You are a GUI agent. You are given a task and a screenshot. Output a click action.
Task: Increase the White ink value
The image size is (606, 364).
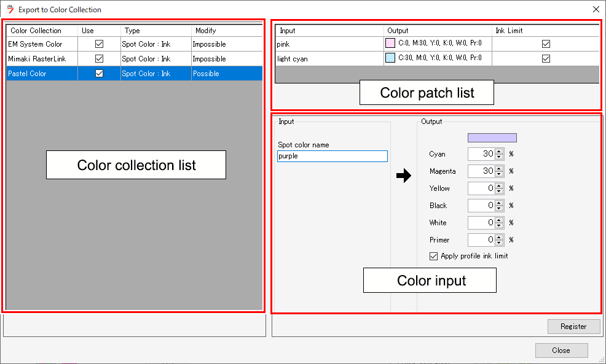pos(498,220)
